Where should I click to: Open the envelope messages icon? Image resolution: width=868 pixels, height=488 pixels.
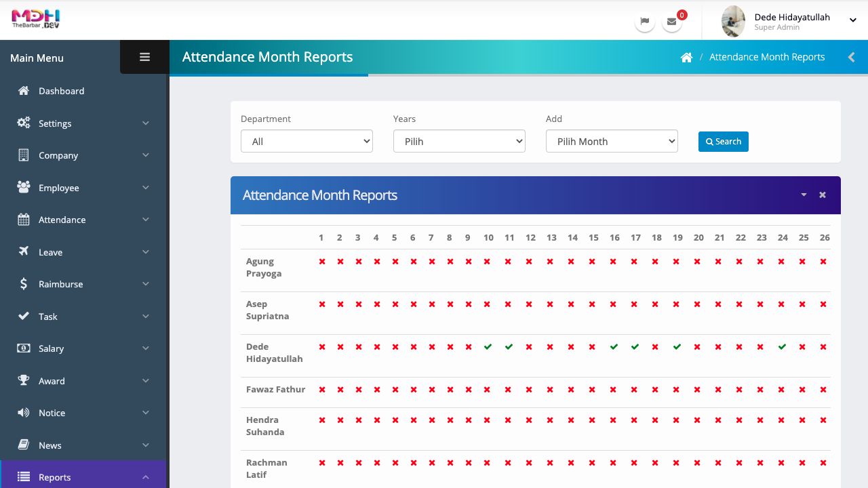(x=671, y=21)
